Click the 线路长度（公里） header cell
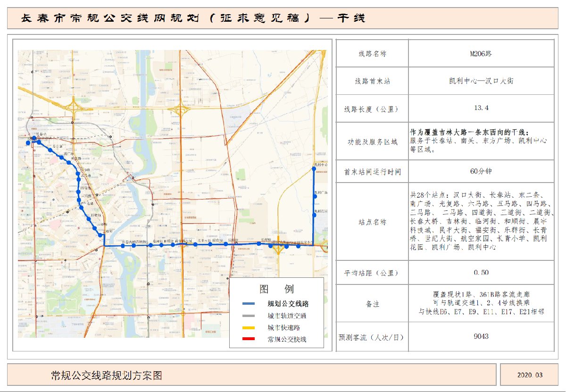Image resolution: width=566 pixels, height=392 pixels. point(372,108)
